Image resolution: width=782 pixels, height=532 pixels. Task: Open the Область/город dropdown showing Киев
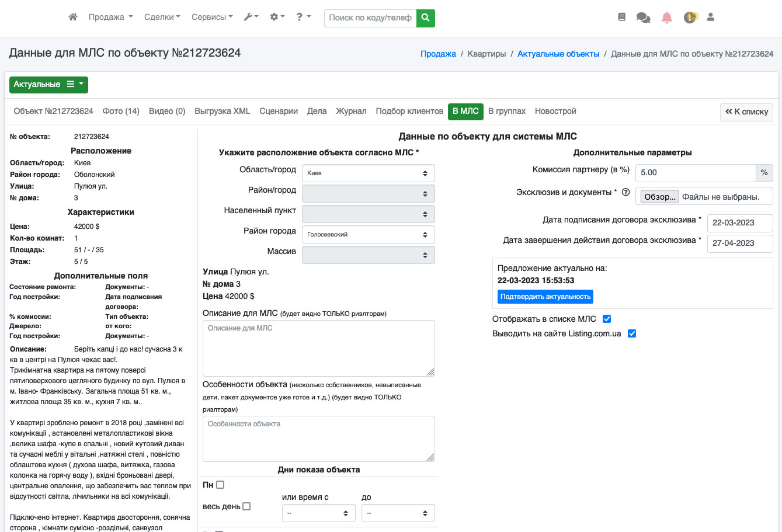tap(368, 173)
